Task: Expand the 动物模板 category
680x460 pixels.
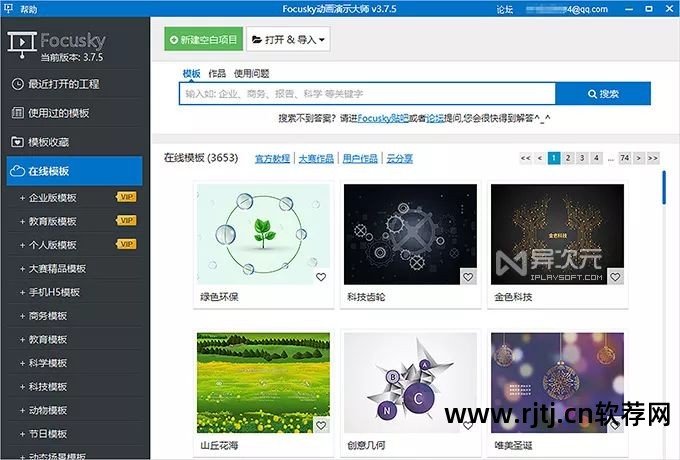Action: (23, 410)
